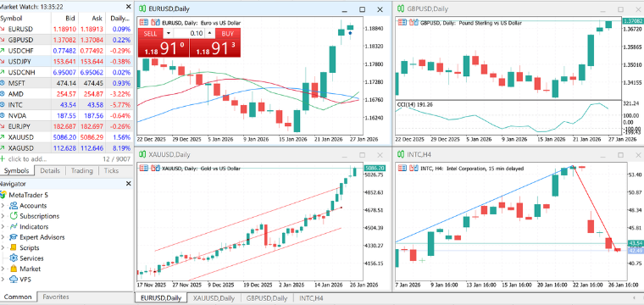The height and width of the screenshot is (305, 644).
Task: Switch to the Trading tab in Market Watch
Action: point(81,171)
